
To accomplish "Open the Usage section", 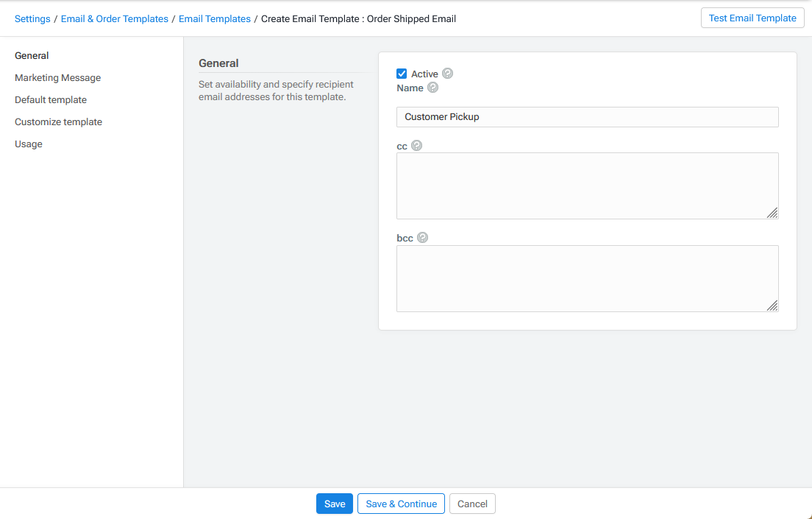I will (x=28, y=144).
